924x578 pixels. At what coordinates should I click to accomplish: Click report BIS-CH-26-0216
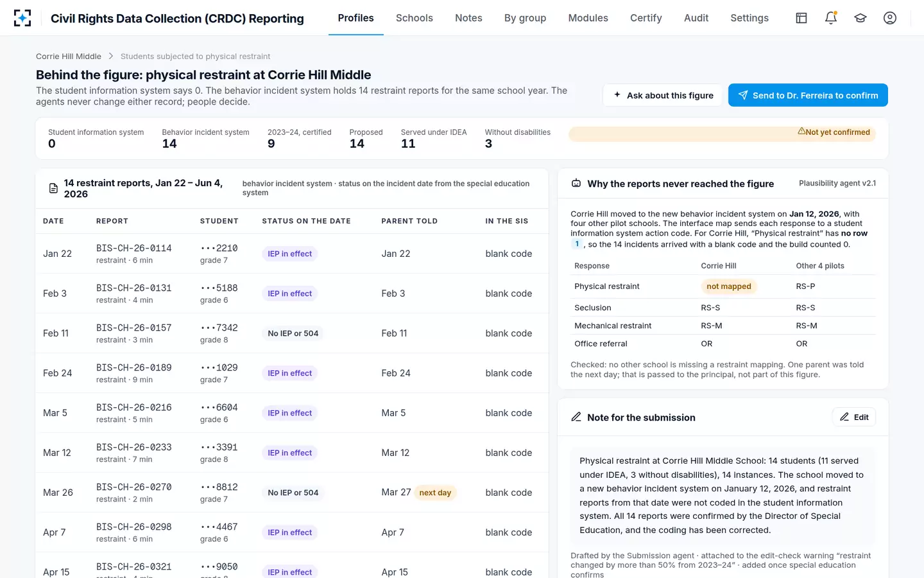[134, 407]
